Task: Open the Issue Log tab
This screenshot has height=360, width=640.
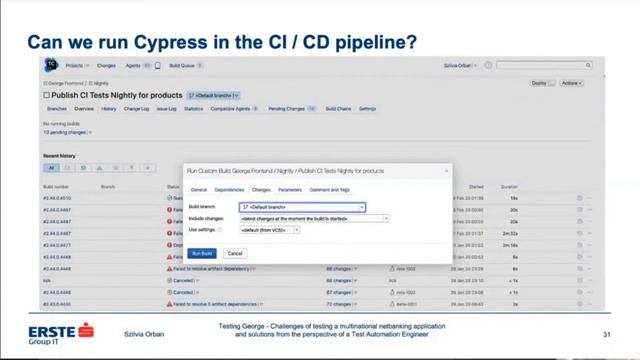Action: pos(167,109)
